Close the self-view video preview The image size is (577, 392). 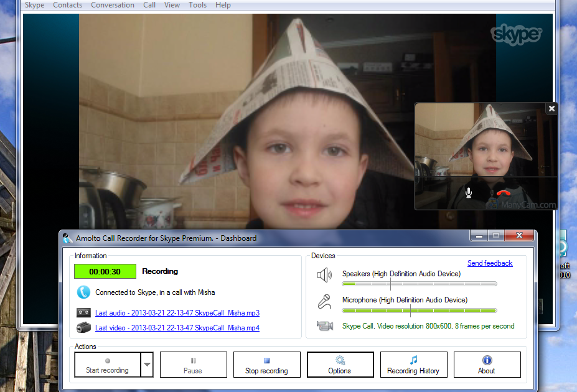point(551,109)
